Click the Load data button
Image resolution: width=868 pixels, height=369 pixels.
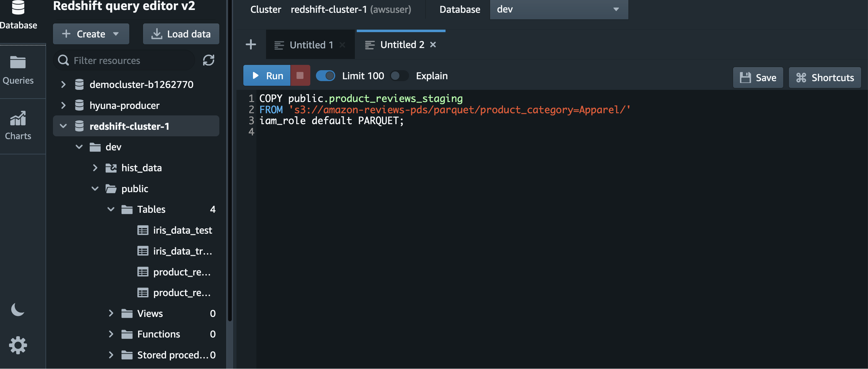point(181,34)
